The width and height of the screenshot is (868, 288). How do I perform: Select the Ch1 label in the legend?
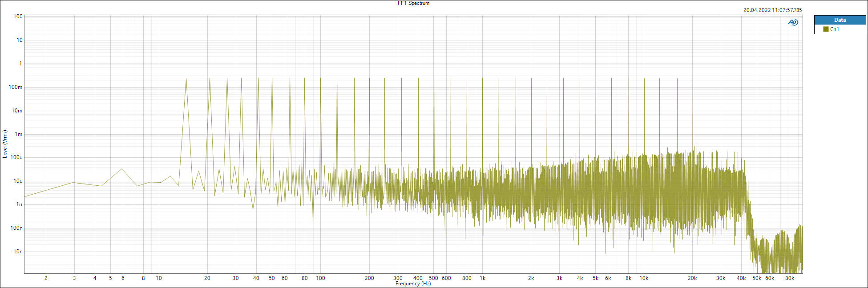pos(835,29)
